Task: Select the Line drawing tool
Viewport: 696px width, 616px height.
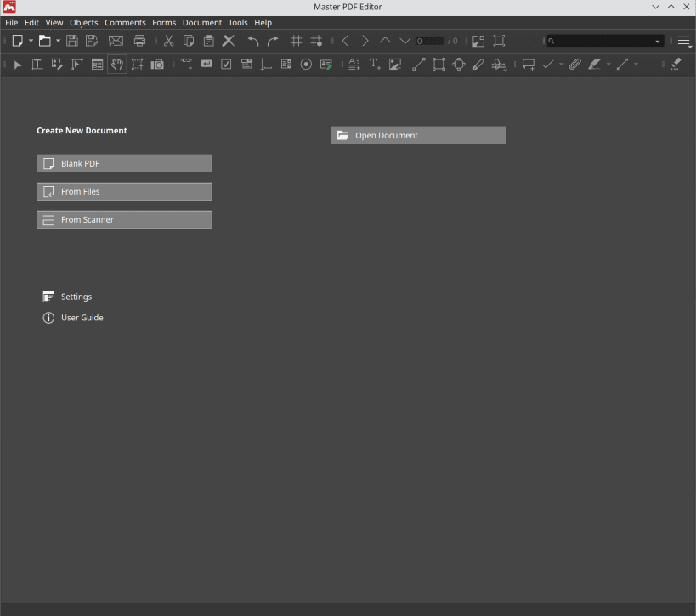Action: click(x=419, y=65)
